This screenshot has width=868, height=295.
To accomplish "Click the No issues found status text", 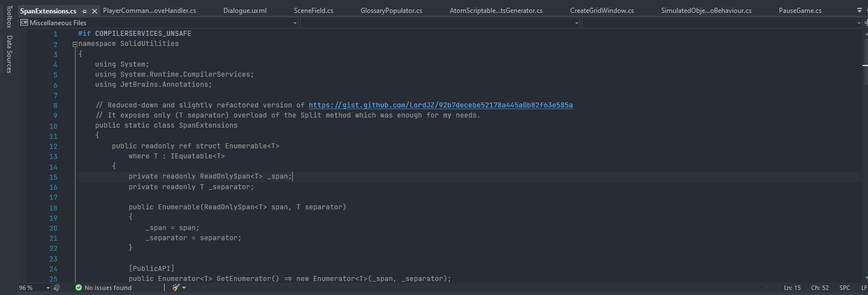I will pyautogui.click(x=108, y=288).
